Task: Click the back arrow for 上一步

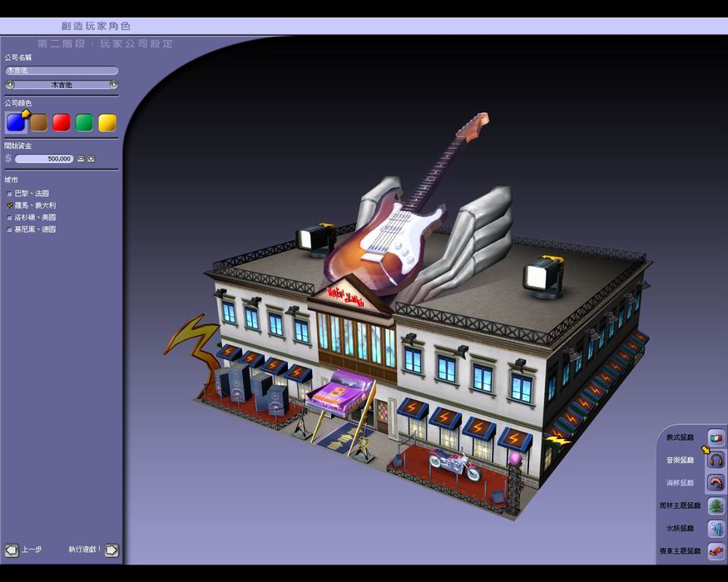Action: click(12, 550)
